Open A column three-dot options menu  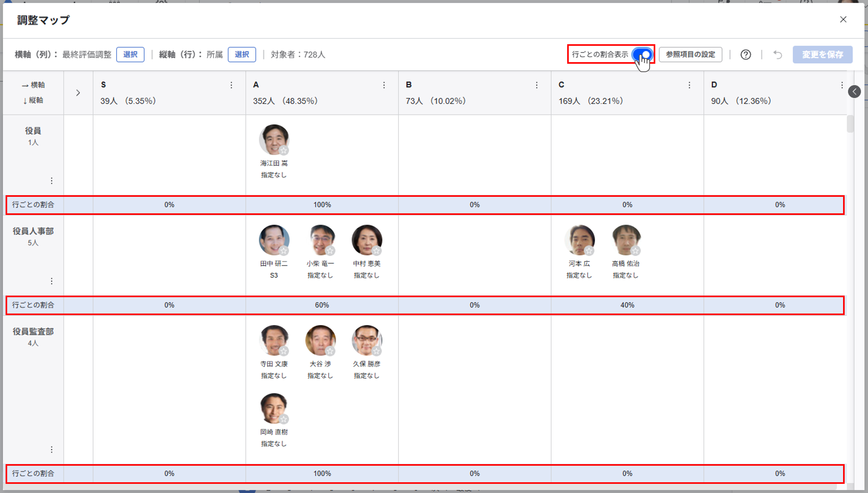[384, 85]
